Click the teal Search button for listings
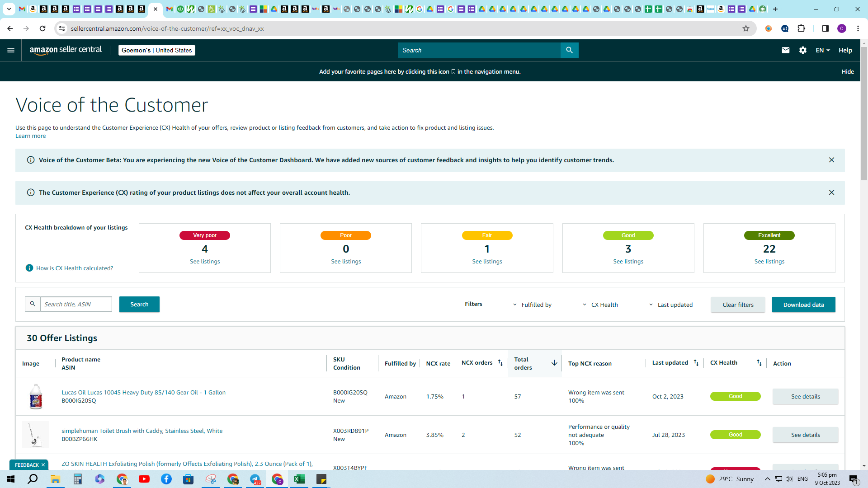 tap(139, 304)
